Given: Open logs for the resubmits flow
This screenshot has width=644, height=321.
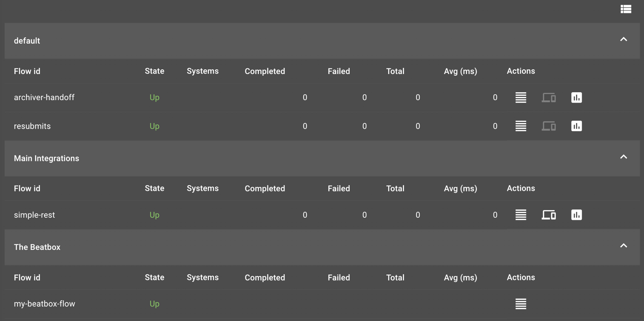Looking at the screenshot, I should (521, 126).
